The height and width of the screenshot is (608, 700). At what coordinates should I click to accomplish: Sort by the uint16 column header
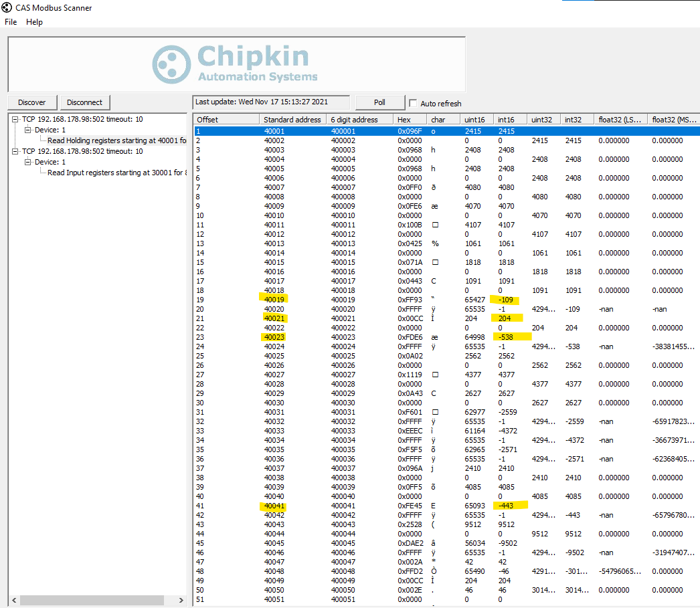tap(476, 120)
